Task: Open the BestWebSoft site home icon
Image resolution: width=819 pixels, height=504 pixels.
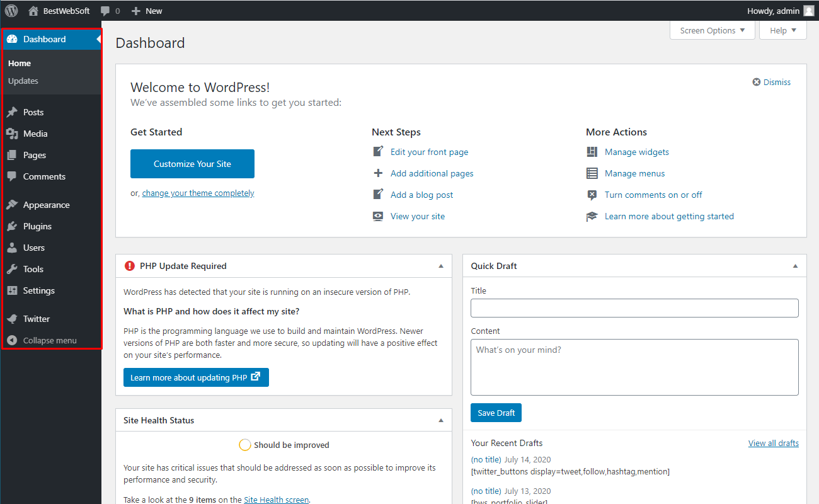Action: tap(33, 11)
